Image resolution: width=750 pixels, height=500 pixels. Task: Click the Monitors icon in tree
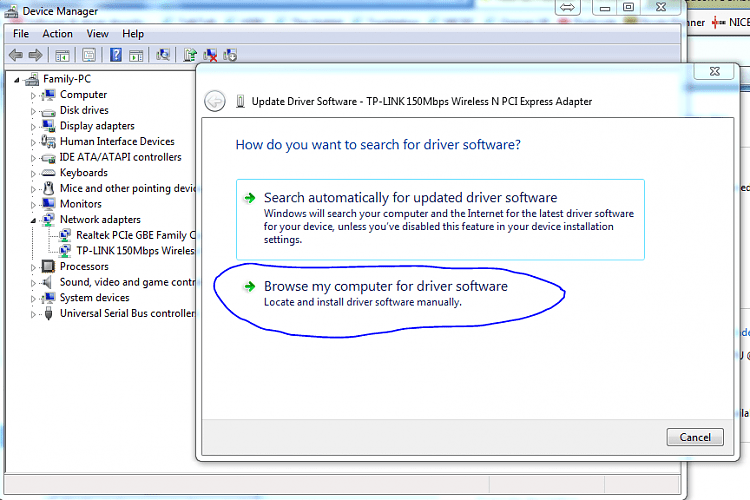pos(48,204)
